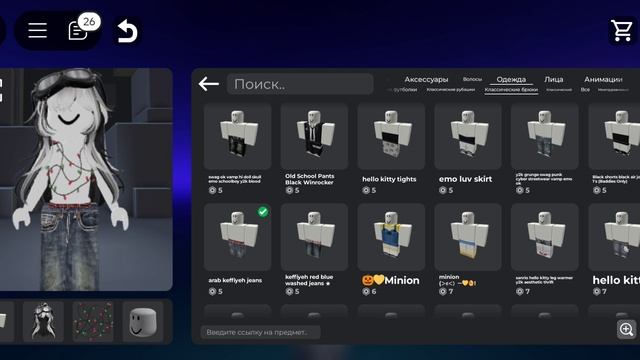Image resolution: width=640 pixels, height=360 pixels.
Task: Select the Одежда tab
Action: (511, 79)
